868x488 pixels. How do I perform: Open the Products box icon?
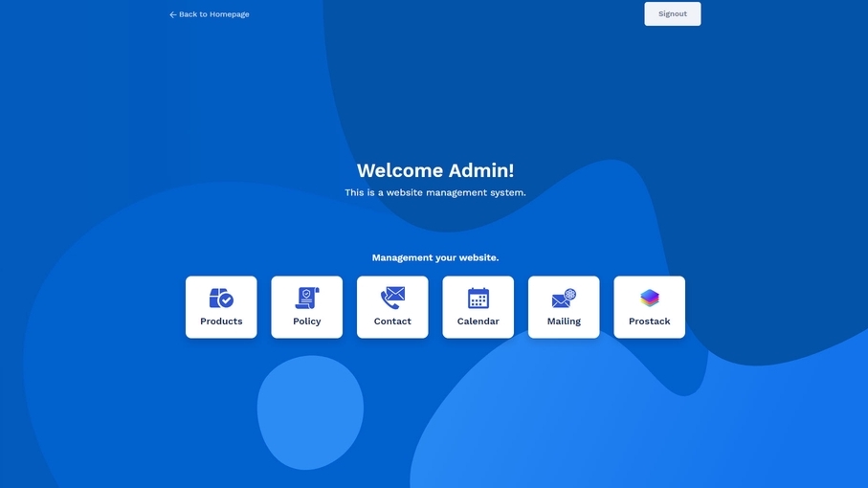(221, 299)
